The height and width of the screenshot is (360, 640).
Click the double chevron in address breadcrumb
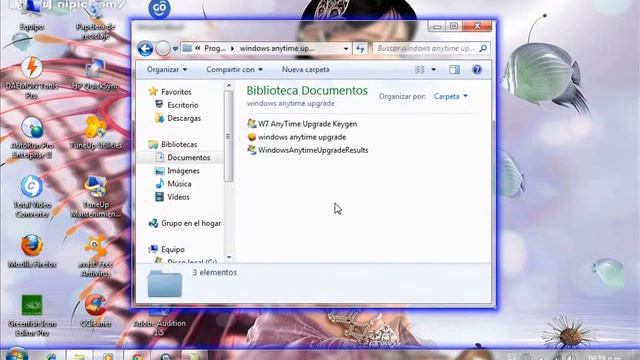tap(198, 49)
